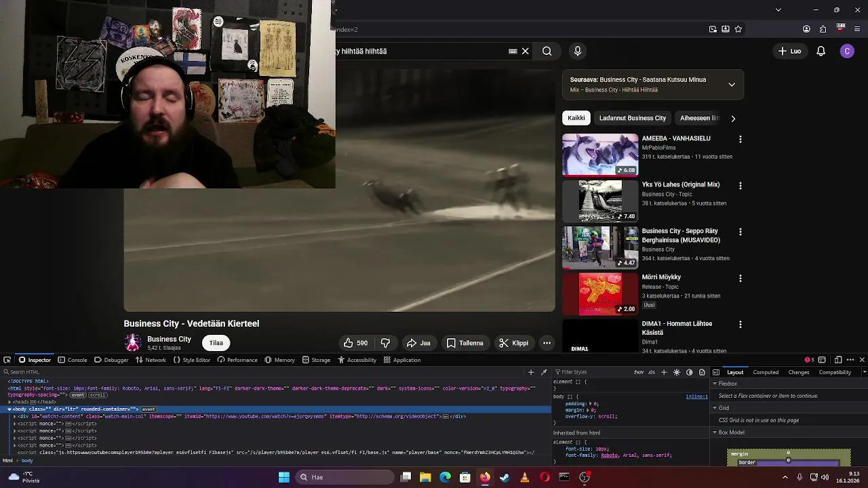
Task: Click the Filter Styles input
Action: point(590,372)
